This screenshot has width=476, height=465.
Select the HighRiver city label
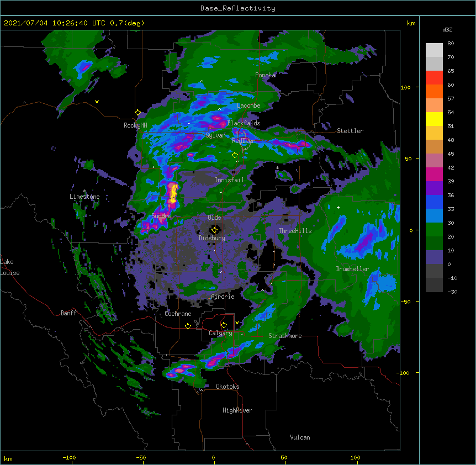pos(237,410)
